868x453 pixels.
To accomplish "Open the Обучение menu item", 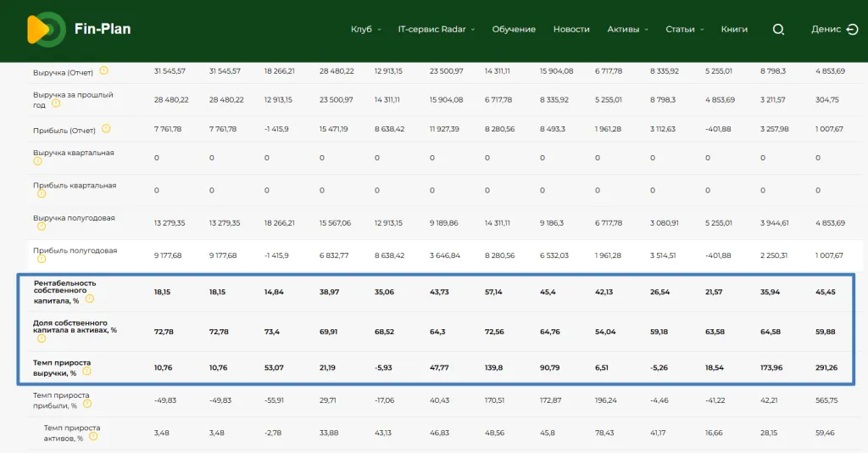I will (x=514, y=29).
